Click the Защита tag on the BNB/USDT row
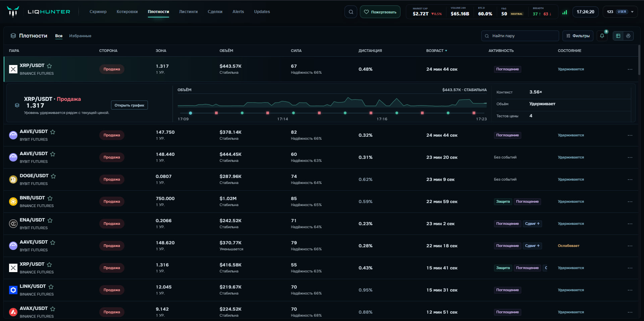 (503, 202)
